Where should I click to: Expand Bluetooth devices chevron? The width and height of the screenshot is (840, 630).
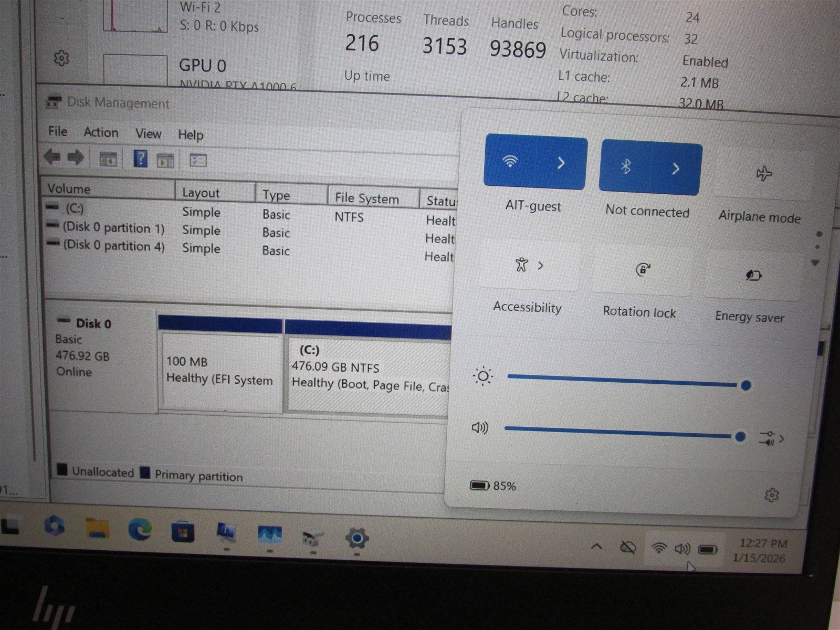point(676,169)
